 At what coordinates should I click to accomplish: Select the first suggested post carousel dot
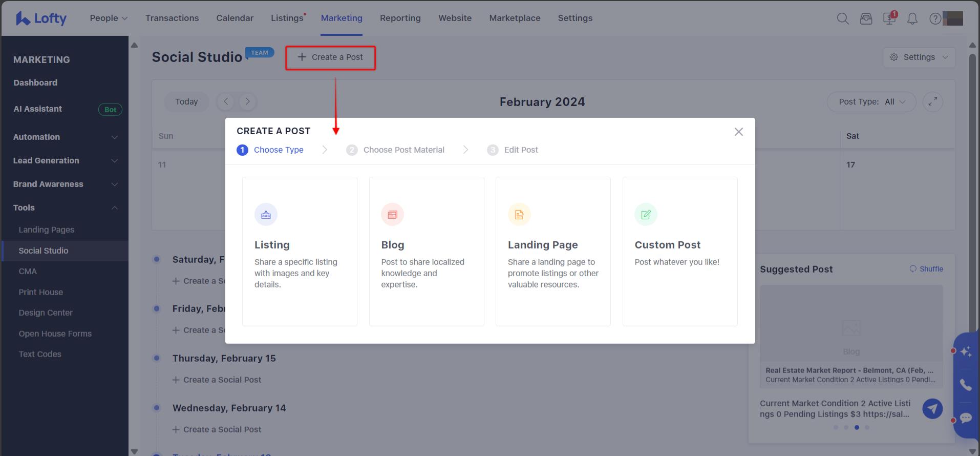pyautogui.click(x=836, y=427)
